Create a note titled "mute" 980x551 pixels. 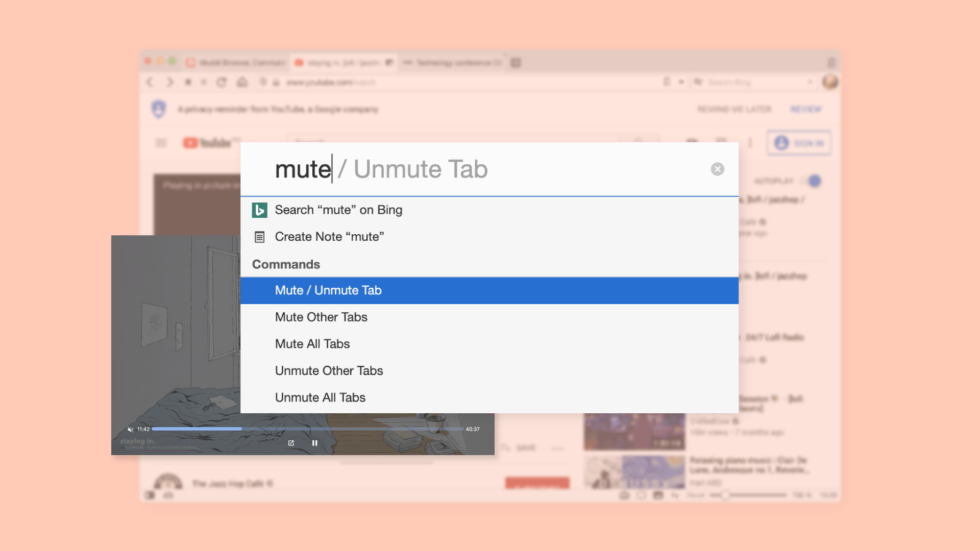(x=329, y=237)
